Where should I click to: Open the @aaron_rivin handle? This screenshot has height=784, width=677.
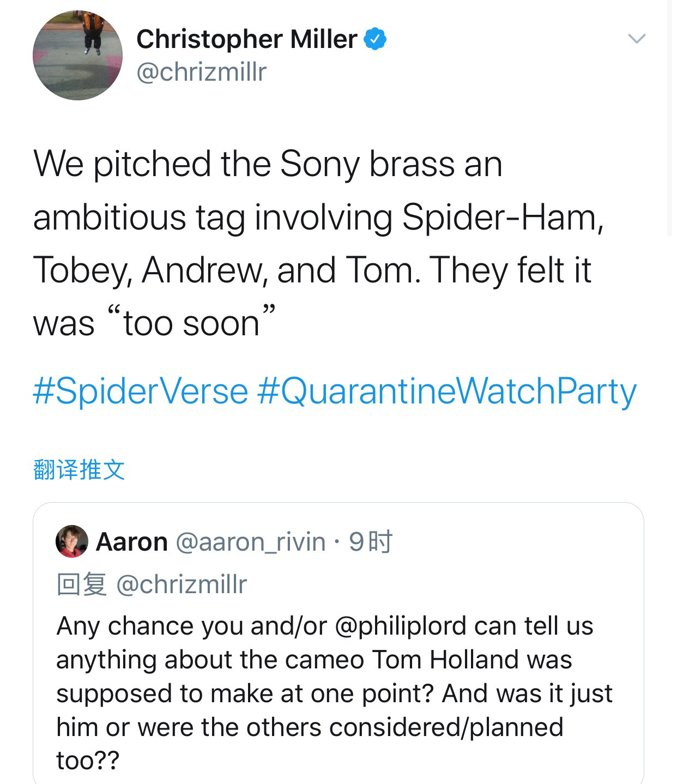pyautogui.click(x=251, y=542)
